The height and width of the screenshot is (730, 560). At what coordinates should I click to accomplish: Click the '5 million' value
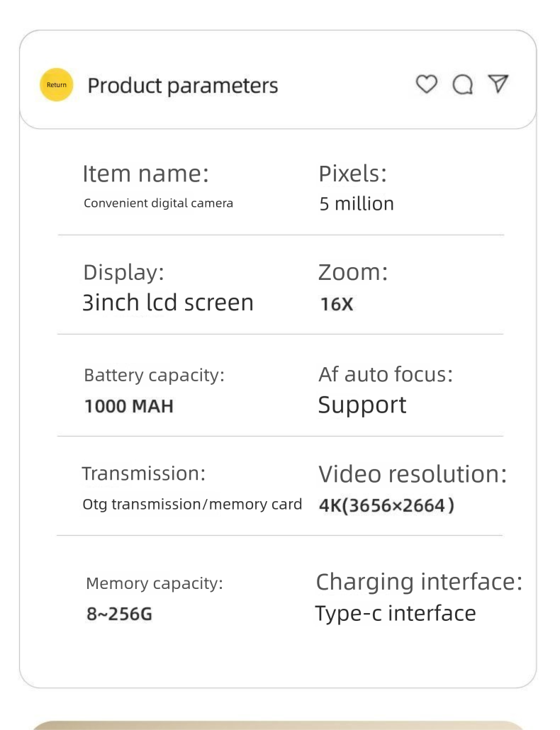pyautogui.click(x=357, y=204)
